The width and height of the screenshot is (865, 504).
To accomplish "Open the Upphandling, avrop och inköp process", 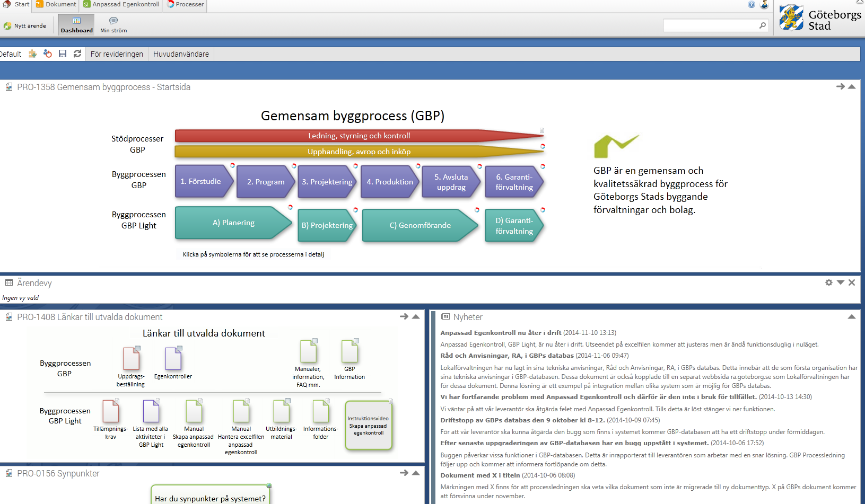I will click(359, 152).
